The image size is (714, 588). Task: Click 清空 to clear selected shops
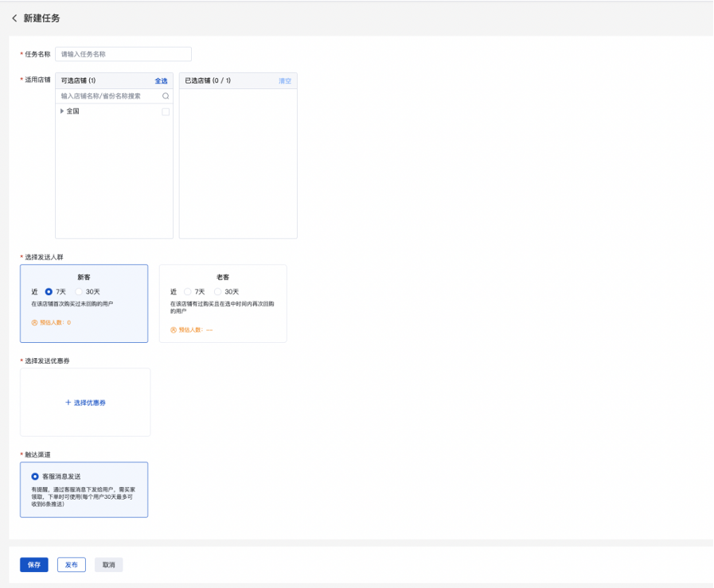click(x=285, y=81)
